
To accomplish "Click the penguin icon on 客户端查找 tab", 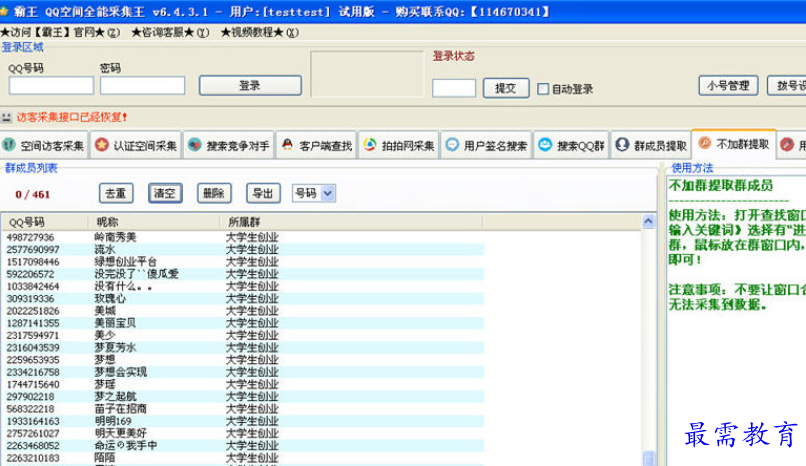I will point(287,145).
